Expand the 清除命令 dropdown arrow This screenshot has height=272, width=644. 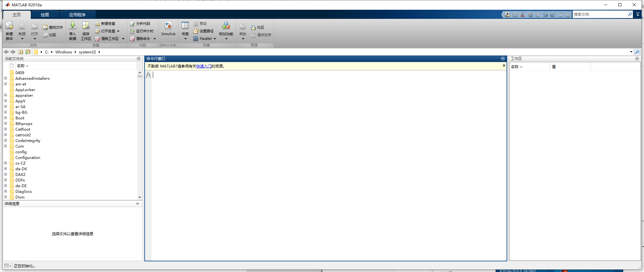point(155,39)
